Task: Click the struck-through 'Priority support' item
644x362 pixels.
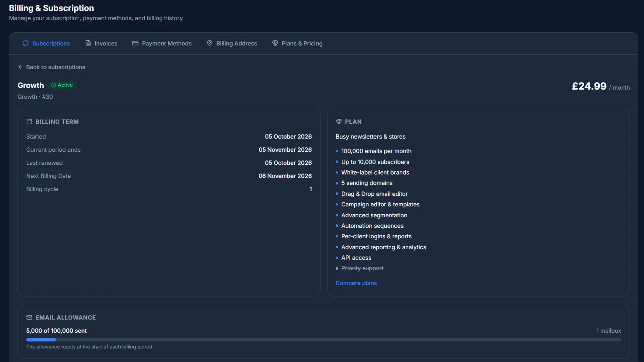Action: pyautogui.click(x=362, y=268)
